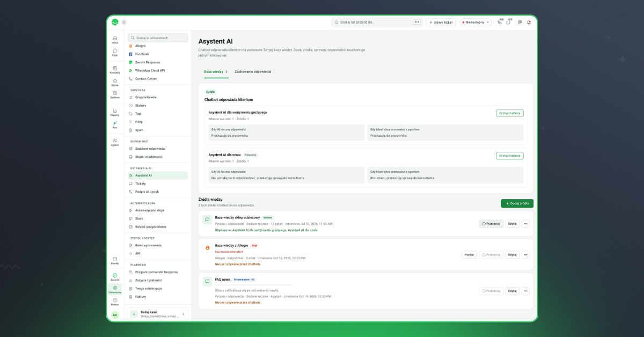Open Program partnerski Responso

[x=158, y=272]
